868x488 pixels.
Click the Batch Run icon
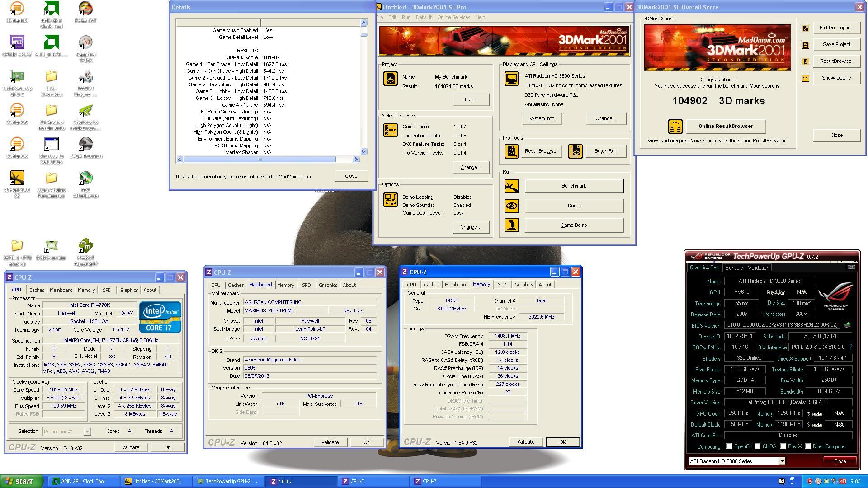pos(576,151)
